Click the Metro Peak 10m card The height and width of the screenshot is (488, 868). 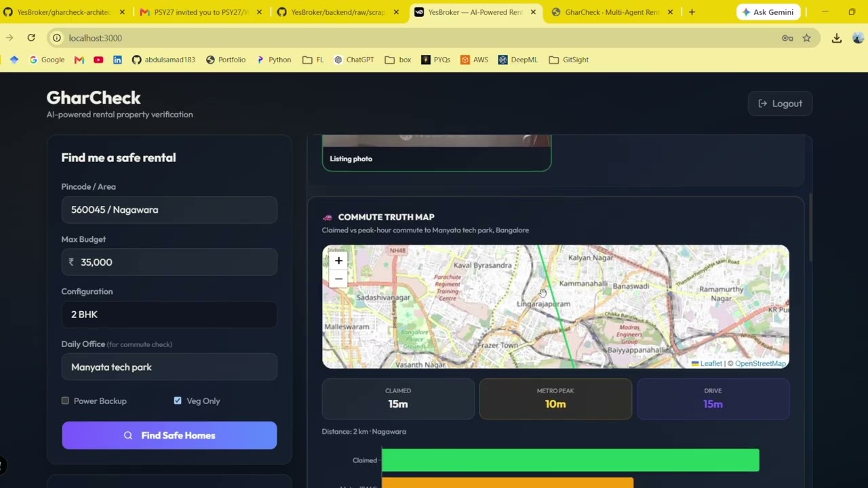(x=555, y=399)
